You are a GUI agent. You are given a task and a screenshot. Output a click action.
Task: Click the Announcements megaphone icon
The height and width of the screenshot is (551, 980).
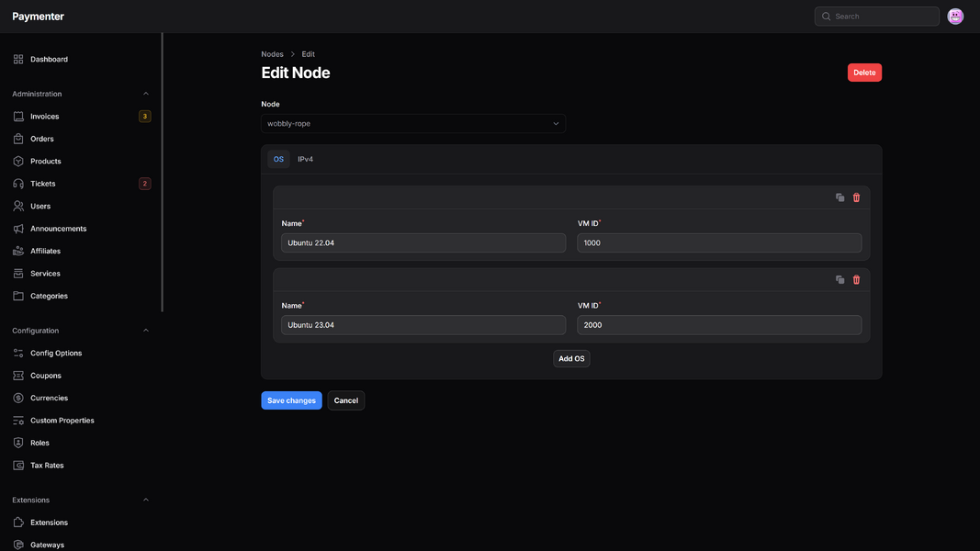coord(18,229)
